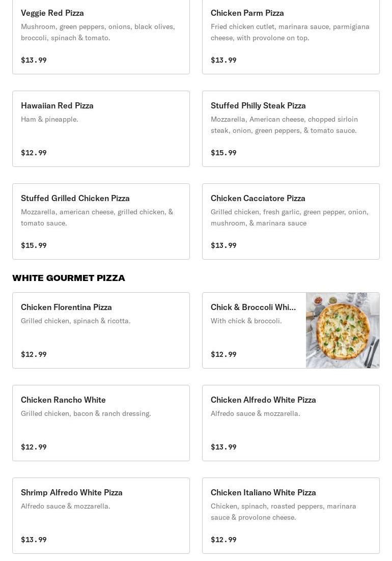The height and width of the screenshot is (561, 392).
Task: Click the $13.99 price under Veggie Red Pizza
Action: click(34, 60)
